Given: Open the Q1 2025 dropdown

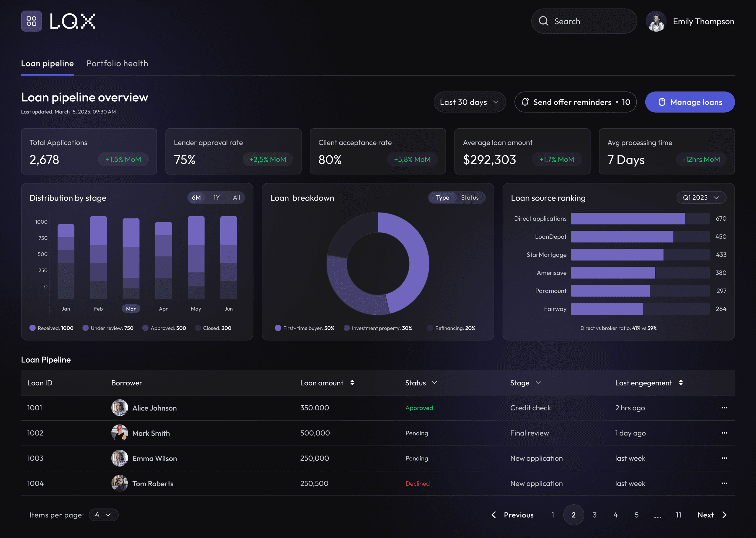Looking at the screenshot, I should click(701, 197).
